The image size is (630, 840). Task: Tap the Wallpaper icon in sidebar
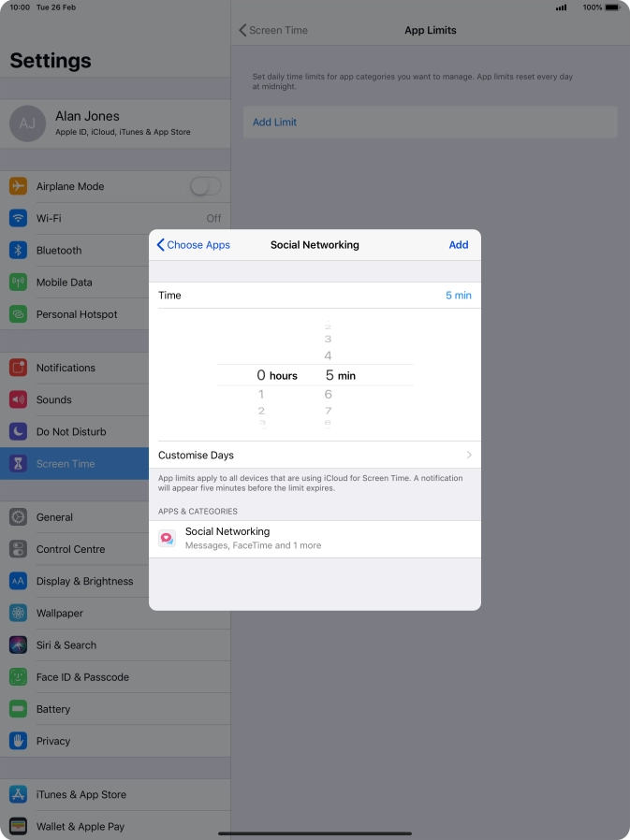pos(18,613)
